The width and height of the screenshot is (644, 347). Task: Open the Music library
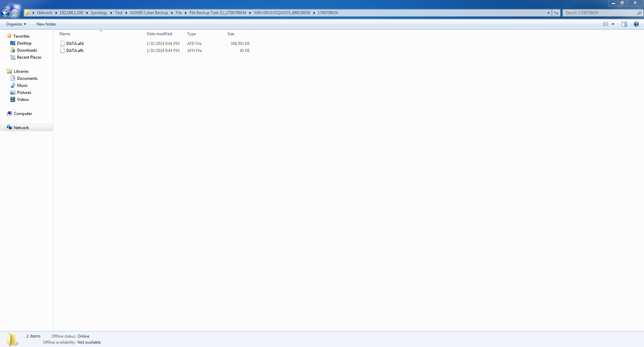coord(23,86)
